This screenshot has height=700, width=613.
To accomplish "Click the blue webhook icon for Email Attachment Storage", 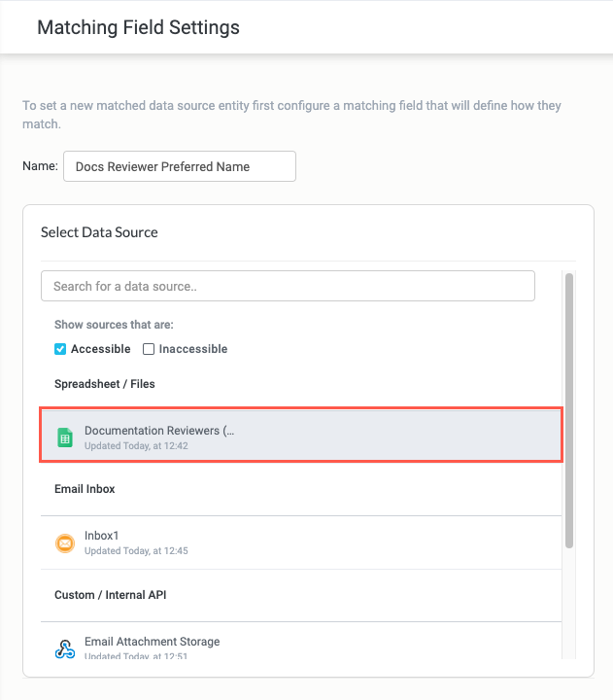I will (65, 649).
